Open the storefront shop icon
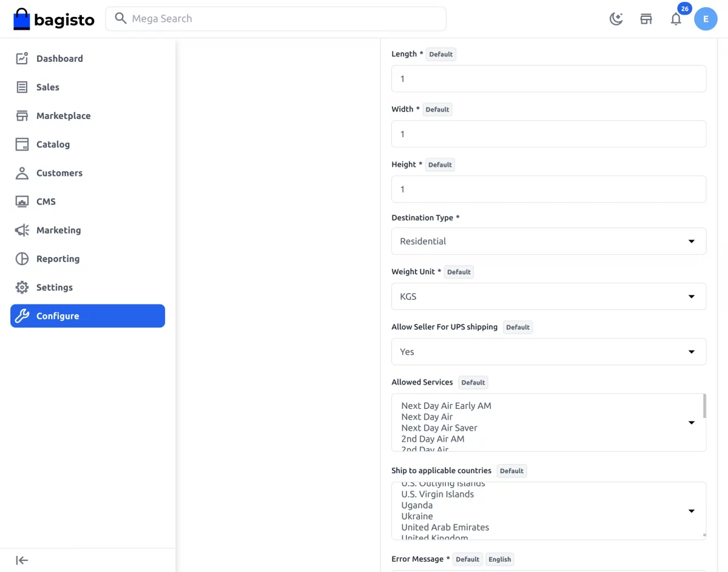The width and height of the screenshot is (728, 572). click(x=646, y=19)
